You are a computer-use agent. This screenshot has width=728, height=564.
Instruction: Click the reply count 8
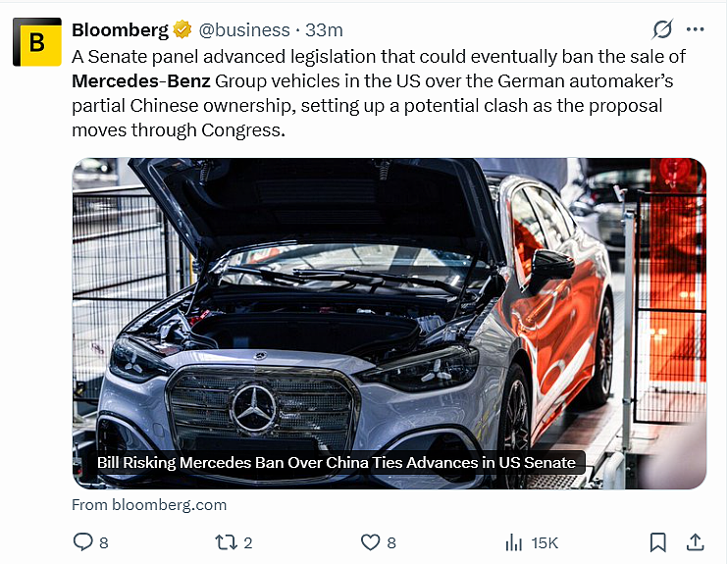pos(104,542)
